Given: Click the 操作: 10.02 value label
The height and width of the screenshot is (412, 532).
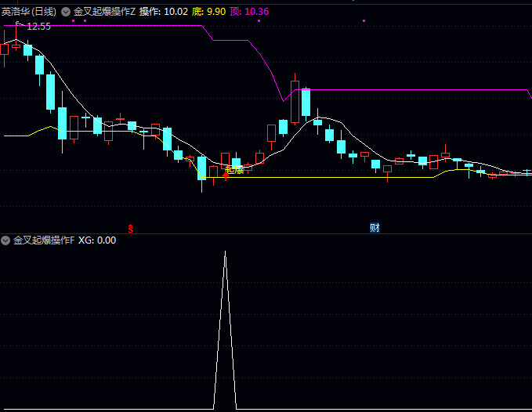Looking at the screenshot, I should point(163,12).
